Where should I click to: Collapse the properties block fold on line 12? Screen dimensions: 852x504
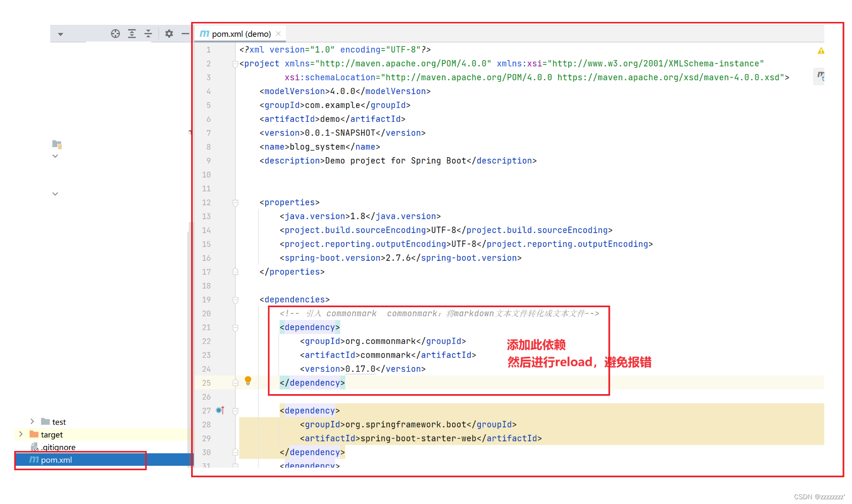point(235,203)
